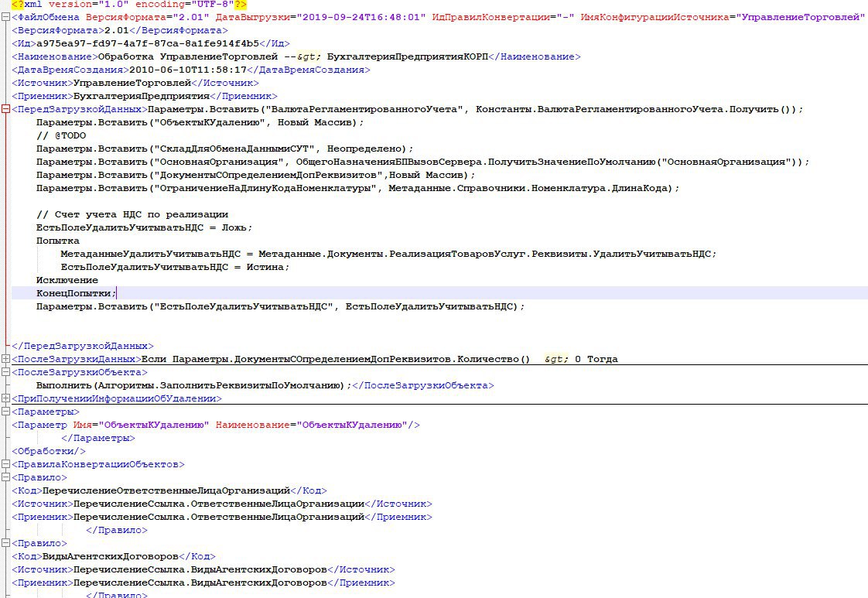Click the "ОграничениеНаДлинуКодаНоменклатуры" insert line
Screen dimensions: 868x598
point(357,188)
